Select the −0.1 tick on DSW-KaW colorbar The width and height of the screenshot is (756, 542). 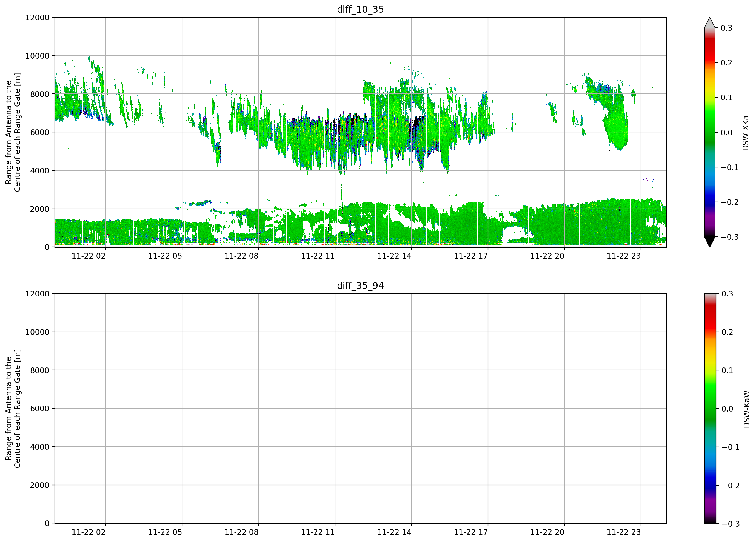[x=731, y=447]
